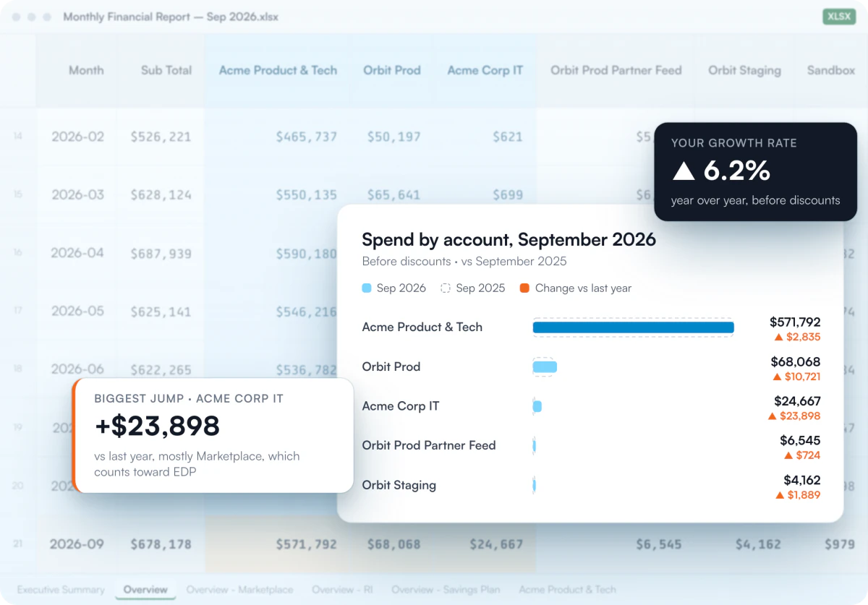Click the +$23,898 biggest jump figure
This screenshot has width=868, height=605.
tap(157, 426)
